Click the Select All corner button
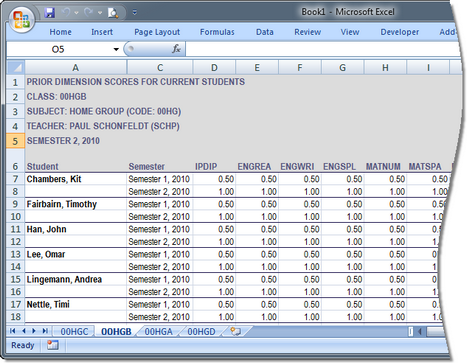 pyautogui.click(x=15, y=67)
